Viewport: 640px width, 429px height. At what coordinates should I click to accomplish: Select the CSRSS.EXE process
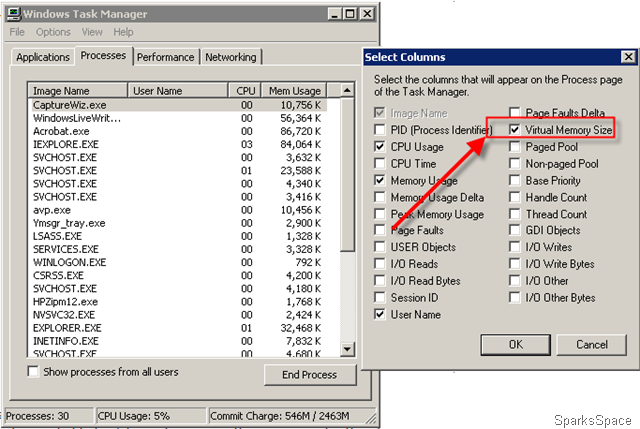point(179,275)
